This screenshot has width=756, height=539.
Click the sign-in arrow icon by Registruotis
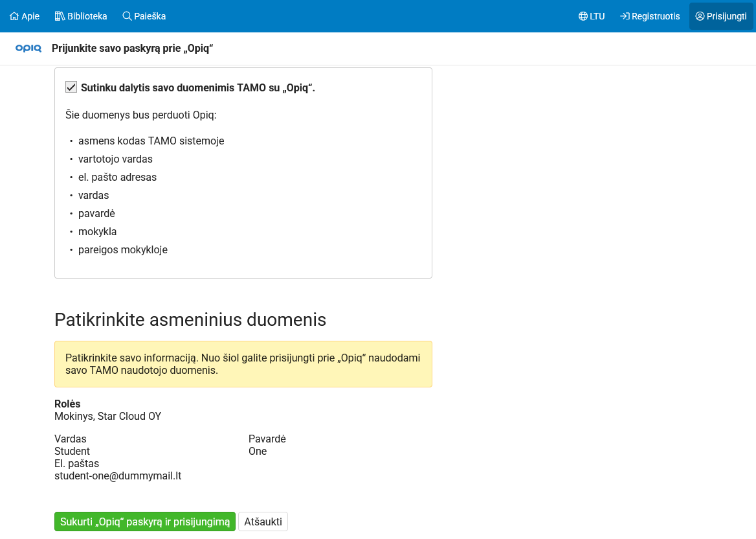pyautogui.click(x=625, y=16)
